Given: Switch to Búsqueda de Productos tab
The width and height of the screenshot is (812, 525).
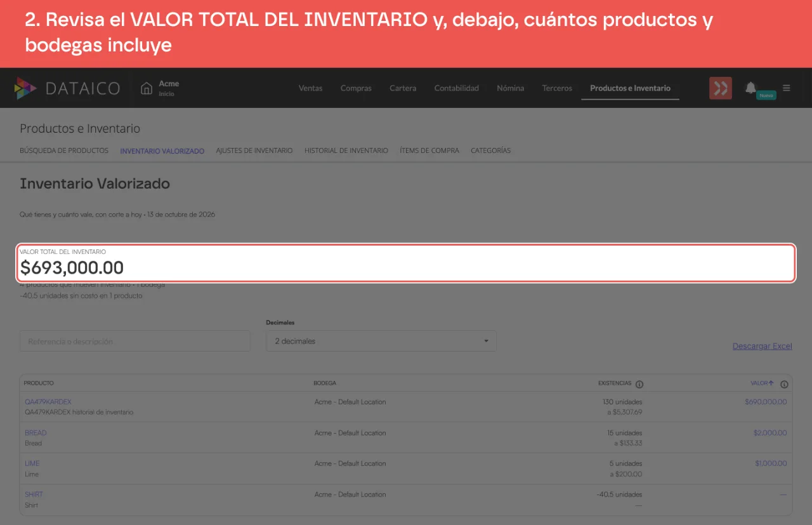Looking at the screenshot, I should 64,150.
